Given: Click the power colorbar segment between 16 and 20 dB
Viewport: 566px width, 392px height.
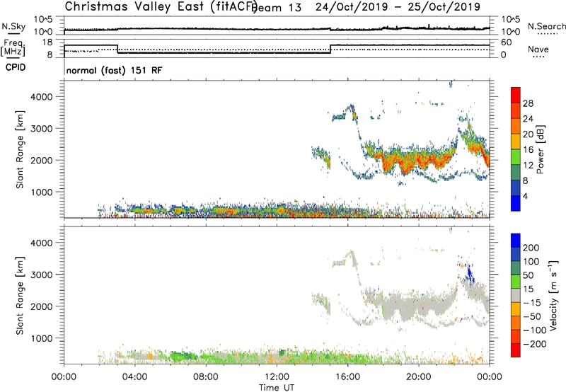Looking at the screenshot, I should (516, 142).
